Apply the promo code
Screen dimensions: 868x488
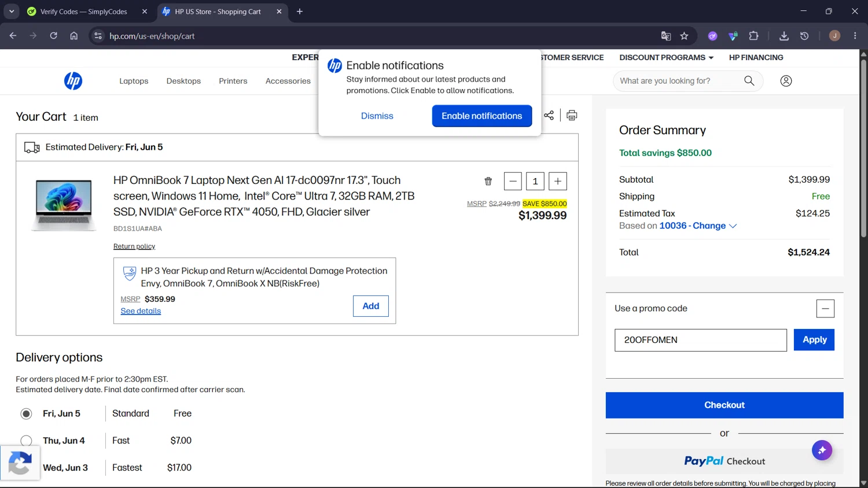coord(814,340)
